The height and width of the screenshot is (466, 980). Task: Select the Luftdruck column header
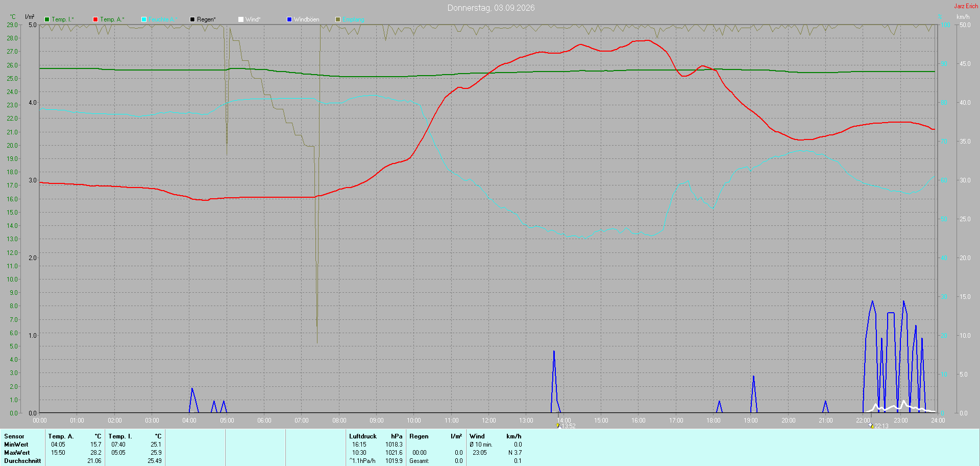[363, 436]
